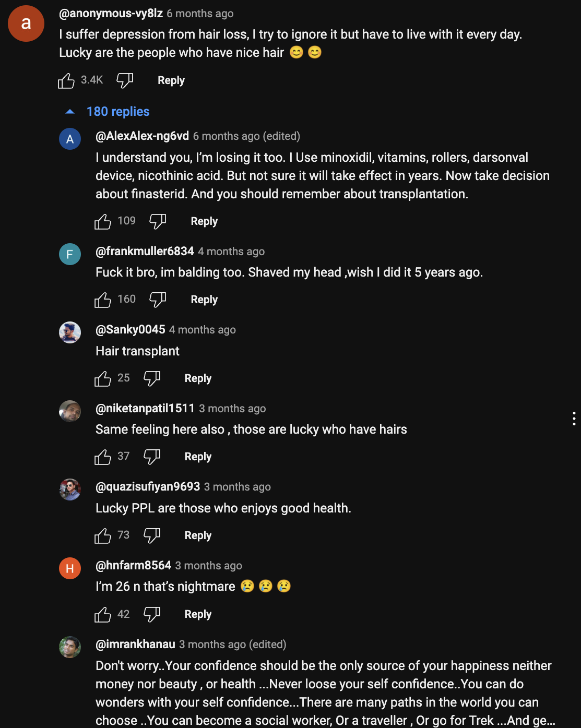This screenshot has width=581, height=728.
Task: Open the orange 'a' avatar of anonymous-vy8lz
Action: [26, 23]
